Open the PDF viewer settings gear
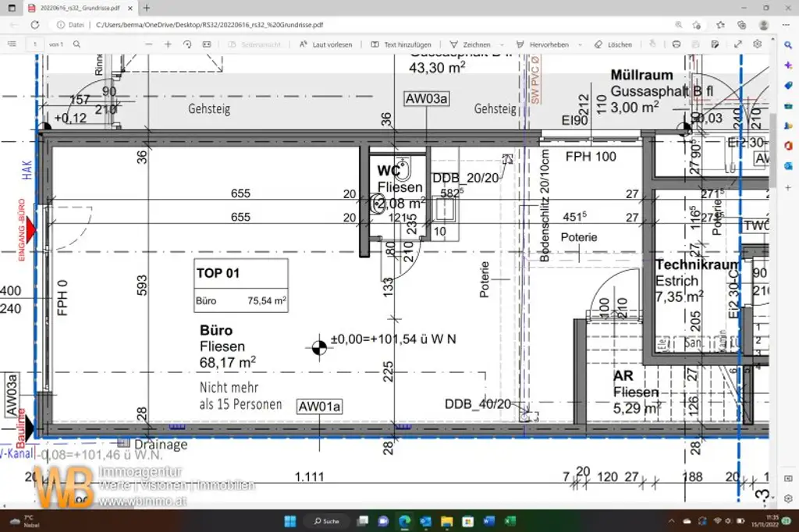799x532 pixels. click(x=758, y=44)
